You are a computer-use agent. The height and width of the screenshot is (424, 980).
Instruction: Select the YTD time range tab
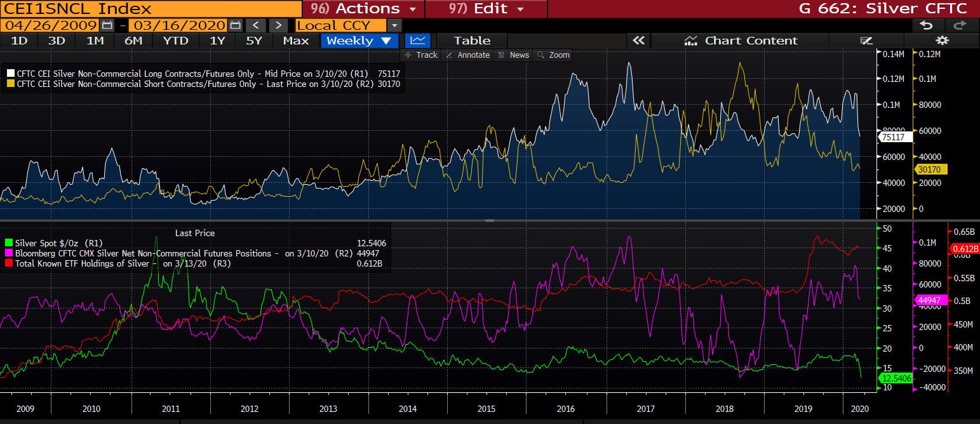pyautogui.click(x=175, y=41)
